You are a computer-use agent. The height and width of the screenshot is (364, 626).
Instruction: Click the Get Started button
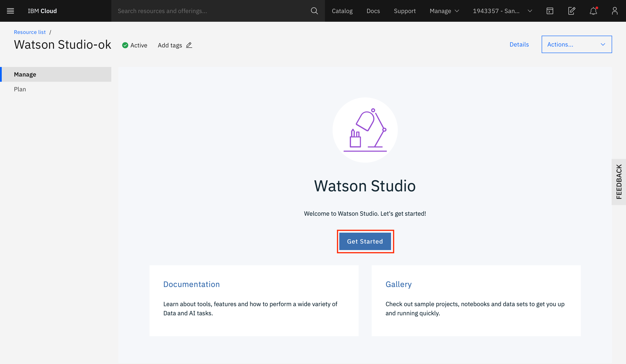365,241
